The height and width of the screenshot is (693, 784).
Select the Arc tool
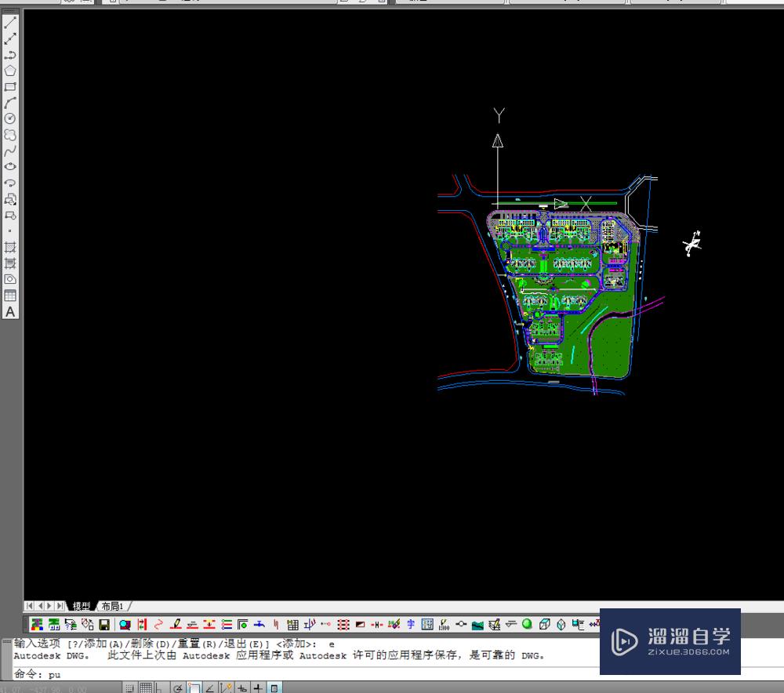[10, 103]
